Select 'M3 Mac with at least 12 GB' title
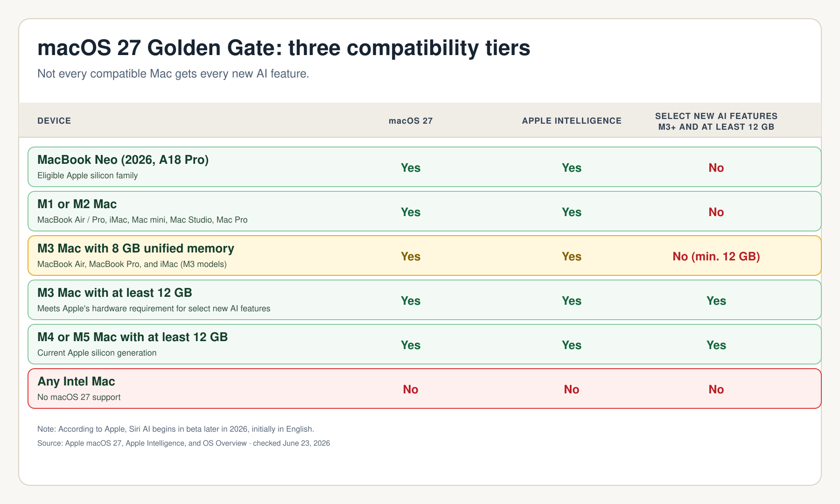The image size is (840, 504). tap(115, 293)
